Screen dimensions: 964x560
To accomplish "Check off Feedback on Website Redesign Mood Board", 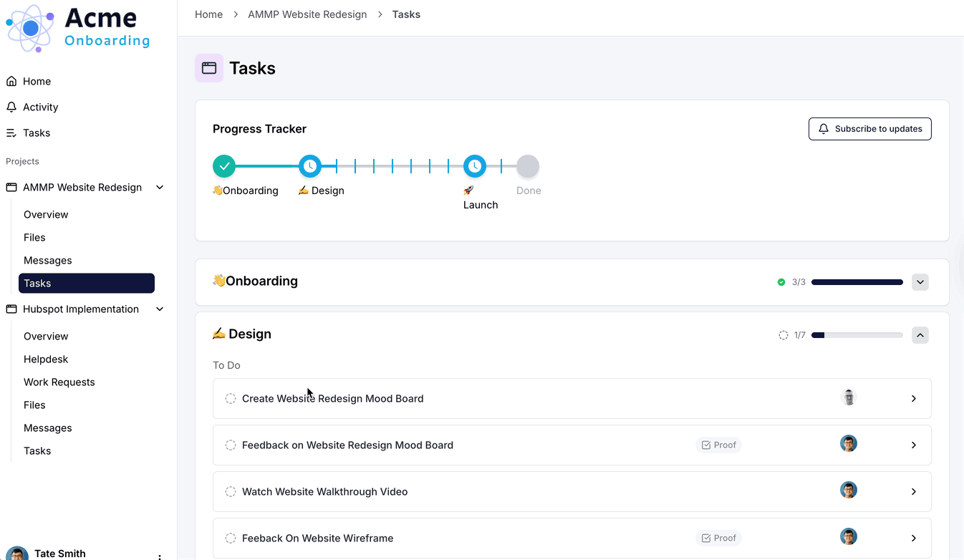I will click(231, 445).
